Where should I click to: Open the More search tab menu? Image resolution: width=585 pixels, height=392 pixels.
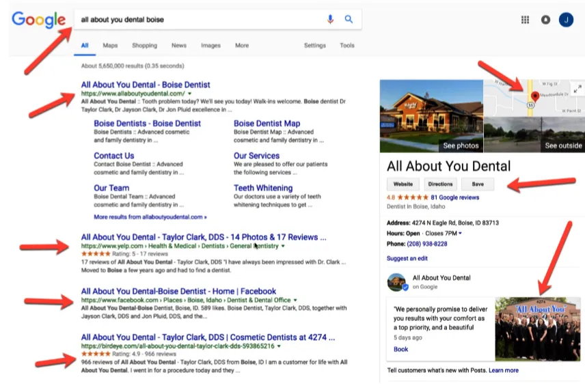click(242, 46)
